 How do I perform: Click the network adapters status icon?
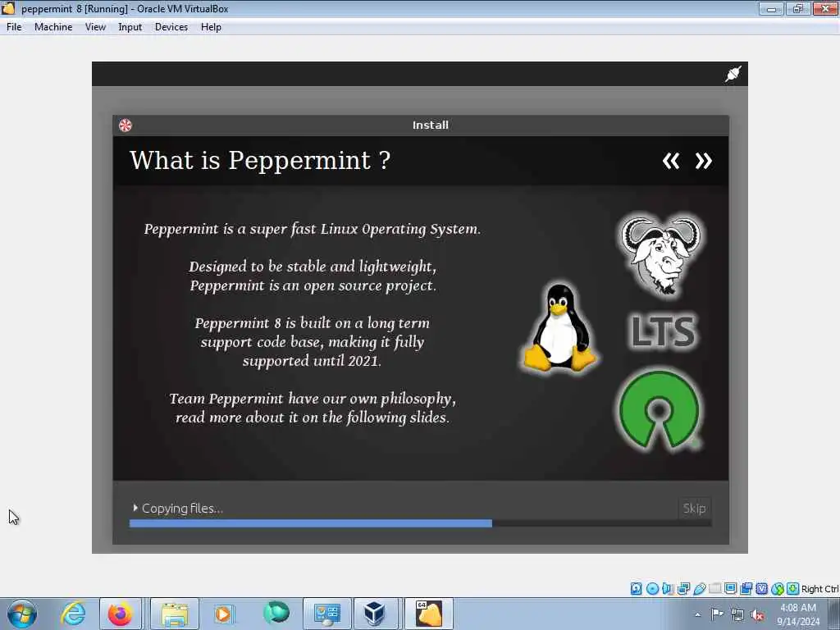[x=683, y=589]
